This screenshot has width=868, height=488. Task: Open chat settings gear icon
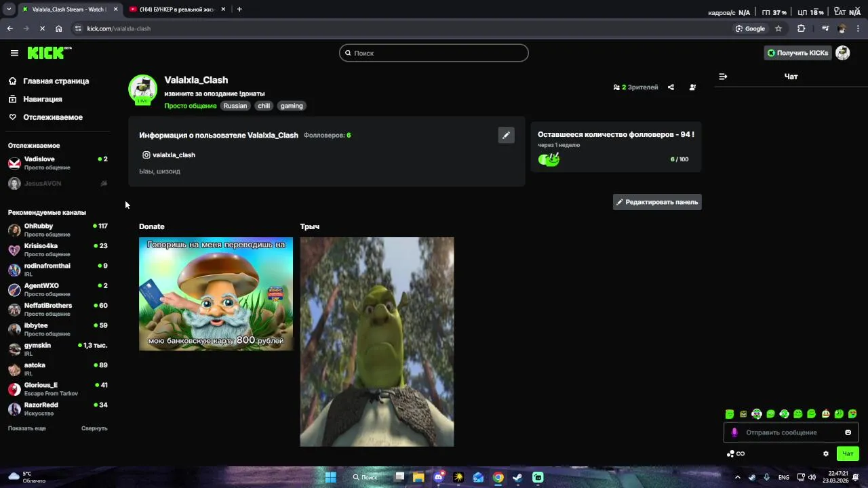point(826,453)
